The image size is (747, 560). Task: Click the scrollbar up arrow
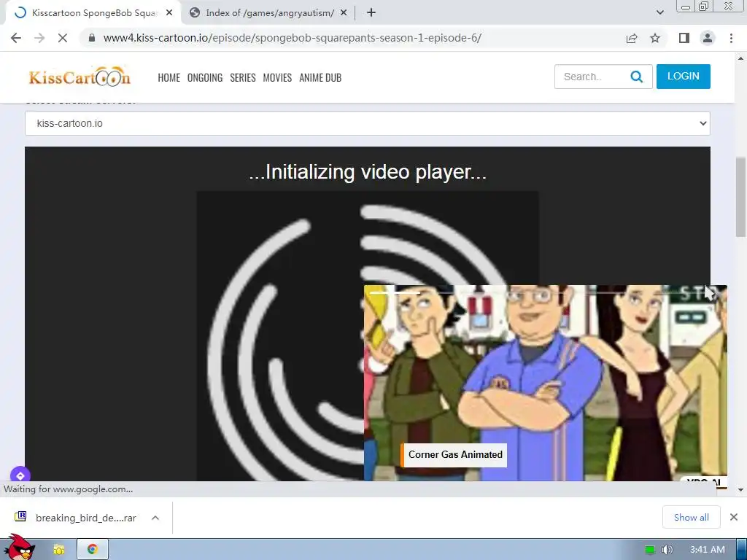(740, 58)
